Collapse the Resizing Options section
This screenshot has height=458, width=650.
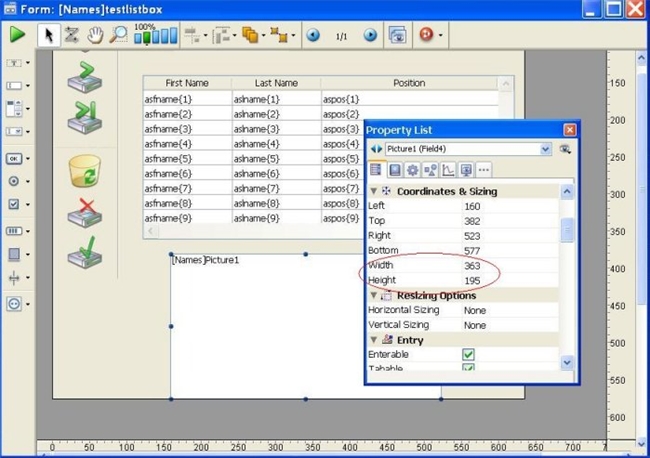(x=374, y=296)
